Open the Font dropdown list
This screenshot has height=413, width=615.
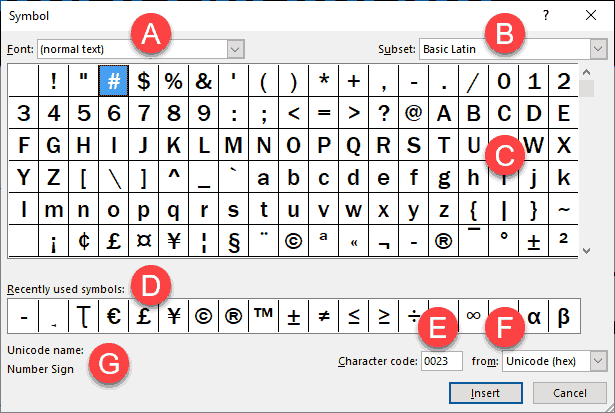[x=235, y=49]
